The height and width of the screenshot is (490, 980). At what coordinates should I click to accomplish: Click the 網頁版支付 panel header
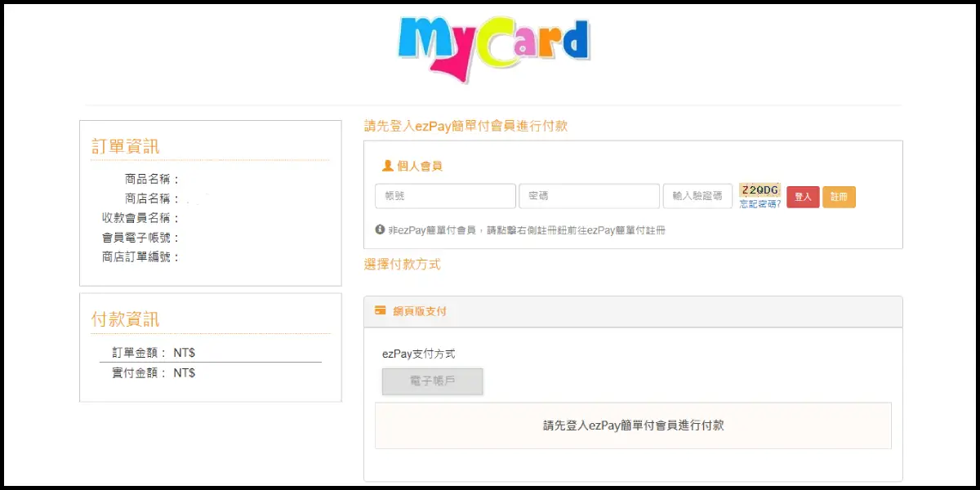click(x=633, y=312)
